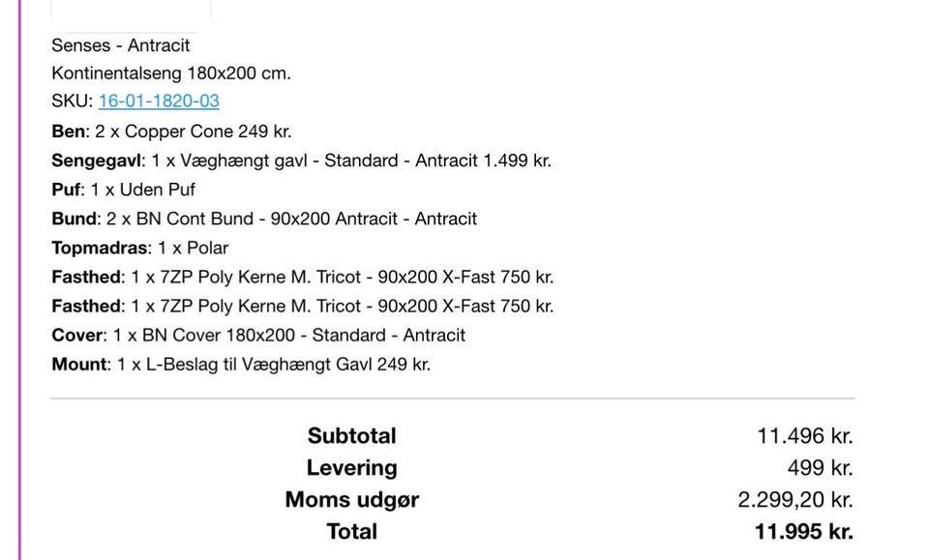Select the Bund BN Cont Bund line
Image resolution: width=929 pixels, height=560 pixels.
click(x=264, y=219)
